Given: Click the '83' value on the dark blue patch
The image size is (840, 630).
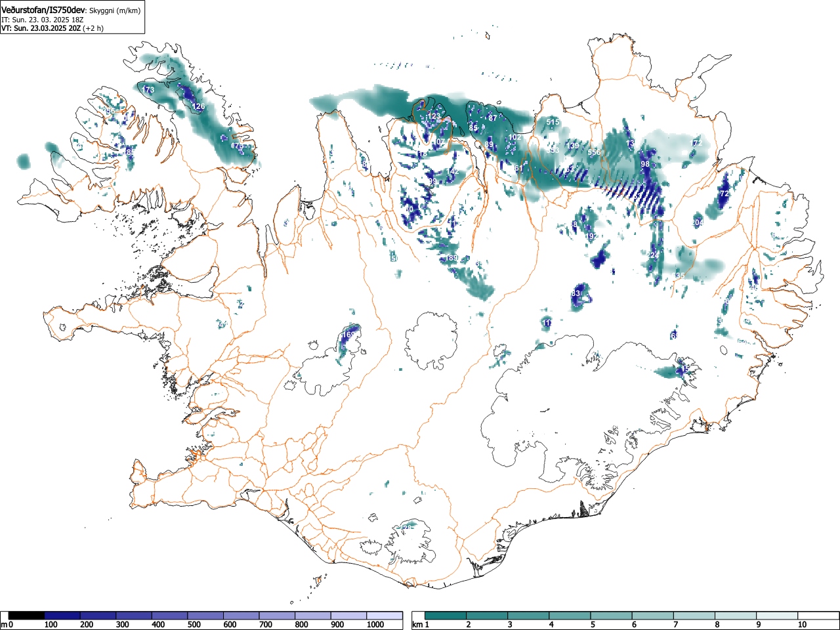Looking at the screenshot, I should click(576, 293).
